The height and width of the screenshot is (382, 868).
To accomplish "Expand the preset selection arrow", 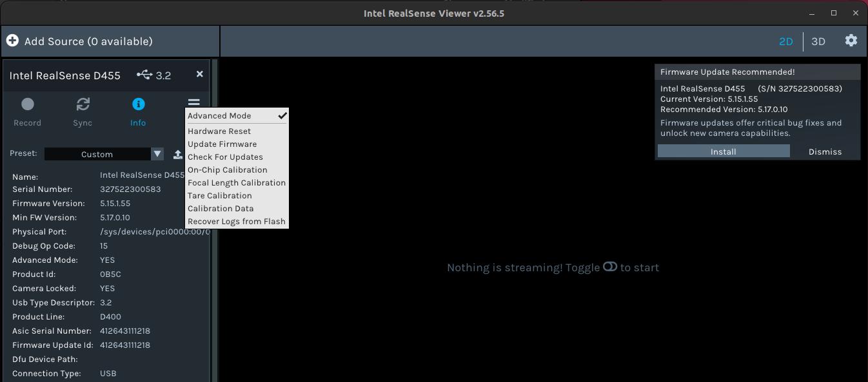I will [157, 154].
